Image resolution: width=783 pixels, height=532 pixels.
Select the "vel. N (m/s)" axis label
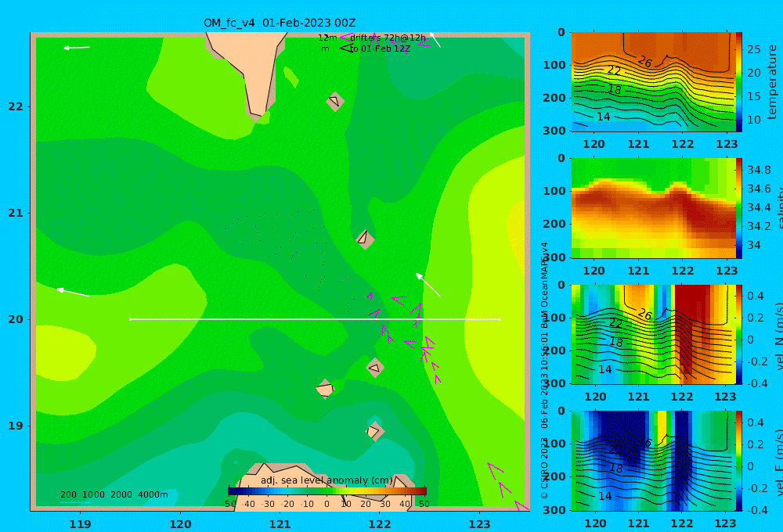coord(779,336)
